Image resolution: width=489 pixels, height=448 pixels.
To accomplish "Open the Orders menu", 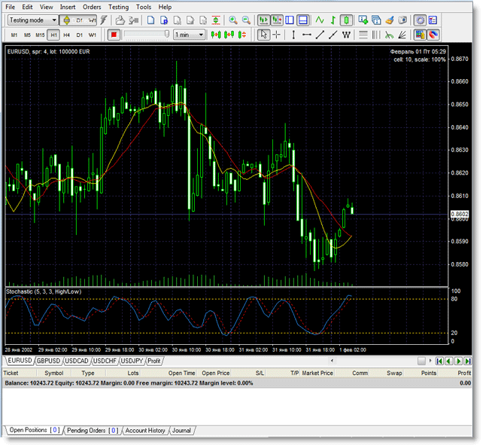I will pyautogui.click(x=92, y=7).
